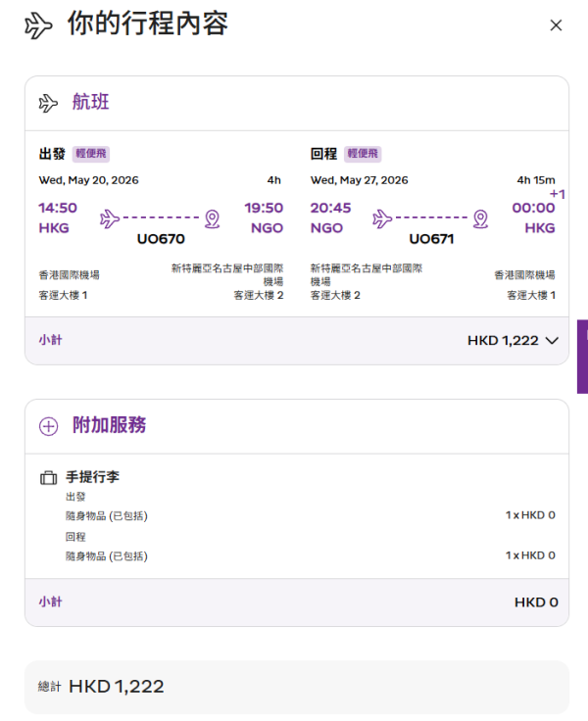Screen dimensions: 588x721
Task: Click the outbound flight plane icon after 14:50
Action: click(x=110, y=217)
